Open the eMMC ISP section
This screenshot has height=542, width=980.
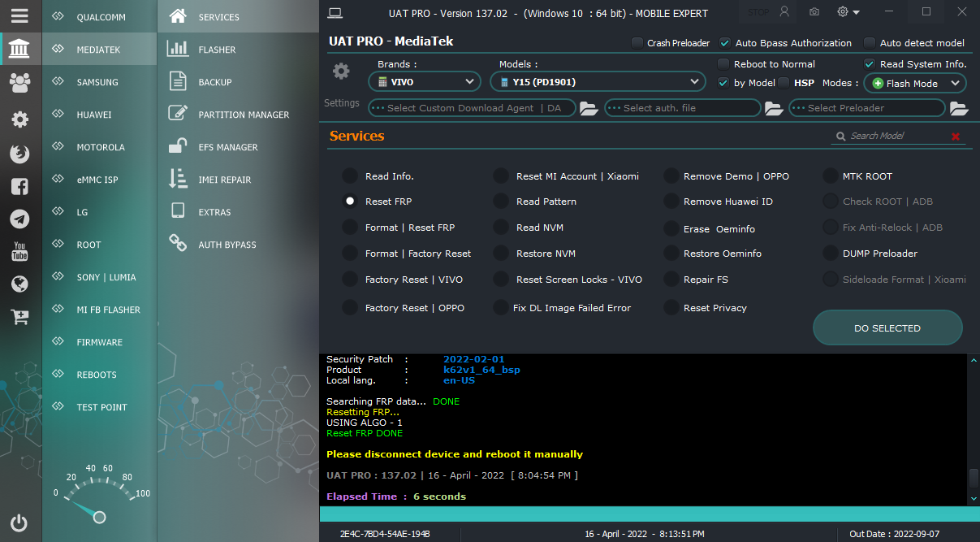pos(99,179)
